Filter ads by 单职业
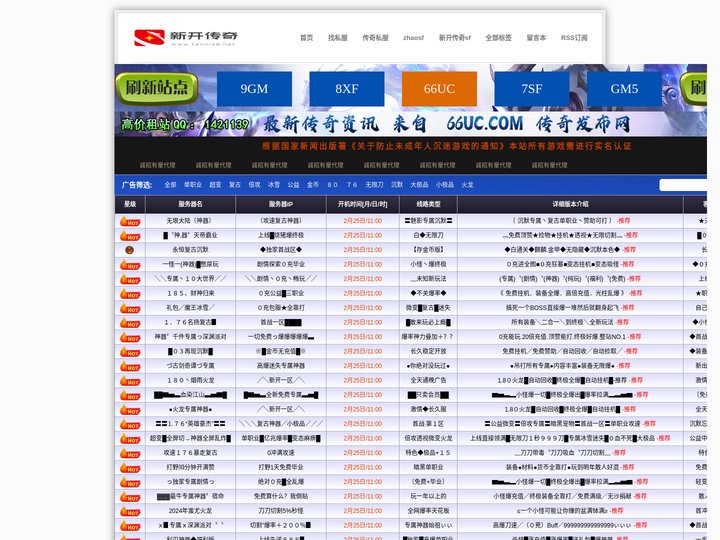 pos(193,185)
